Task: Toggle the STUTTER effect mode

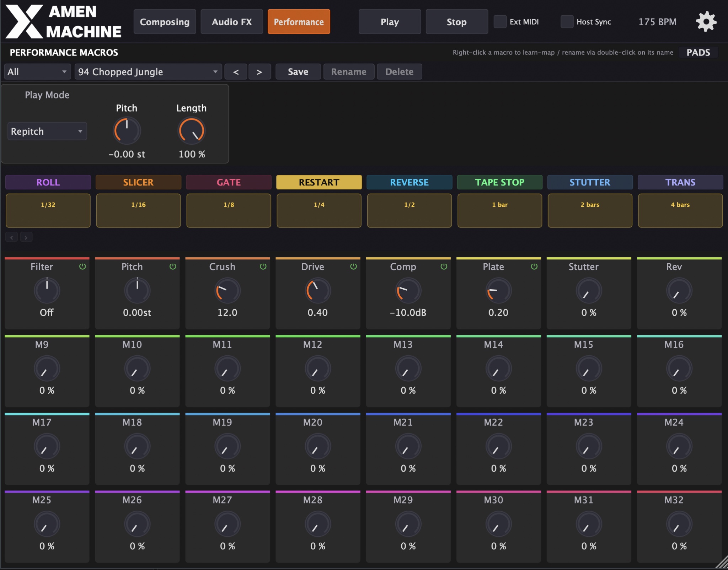Action: point(590,182)
